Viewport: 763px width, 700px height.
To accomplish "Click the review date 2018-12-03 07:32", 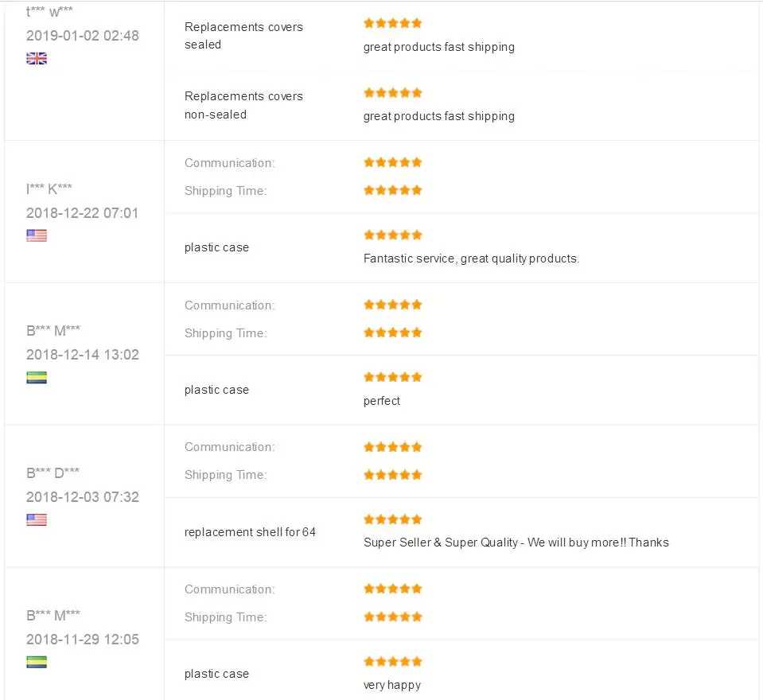I will coord(83,497).
